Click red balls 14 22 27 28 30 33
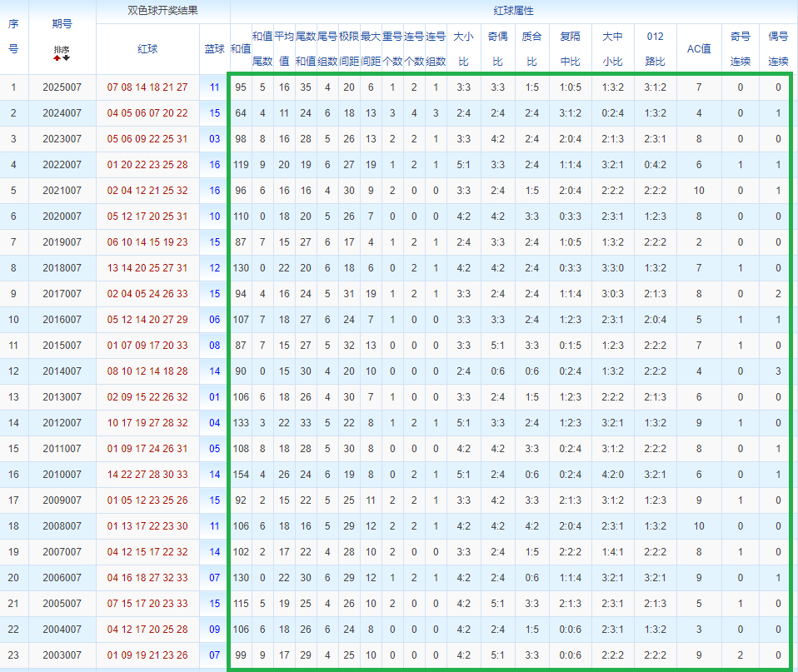798x672 pixels. point(147,475)
